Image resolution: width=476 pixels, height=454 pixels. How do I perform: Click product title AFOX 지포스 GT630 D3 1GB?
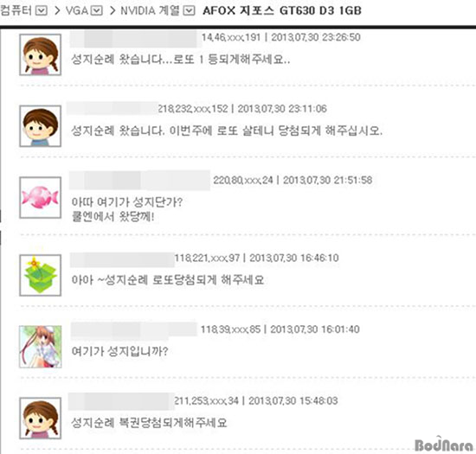(x=282, y=10)
